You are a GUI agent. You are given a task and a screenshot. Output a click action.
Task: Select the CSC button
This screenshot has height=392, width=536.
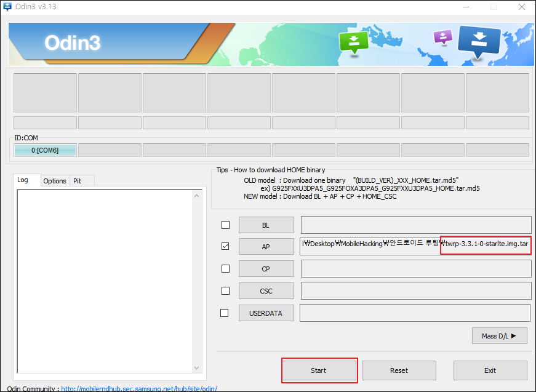(266, 291)
